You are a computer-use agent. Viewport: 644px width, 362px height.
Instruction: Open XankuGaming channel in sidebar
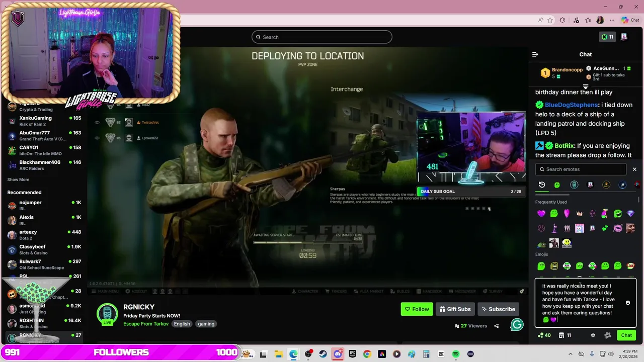coord(44,121)
